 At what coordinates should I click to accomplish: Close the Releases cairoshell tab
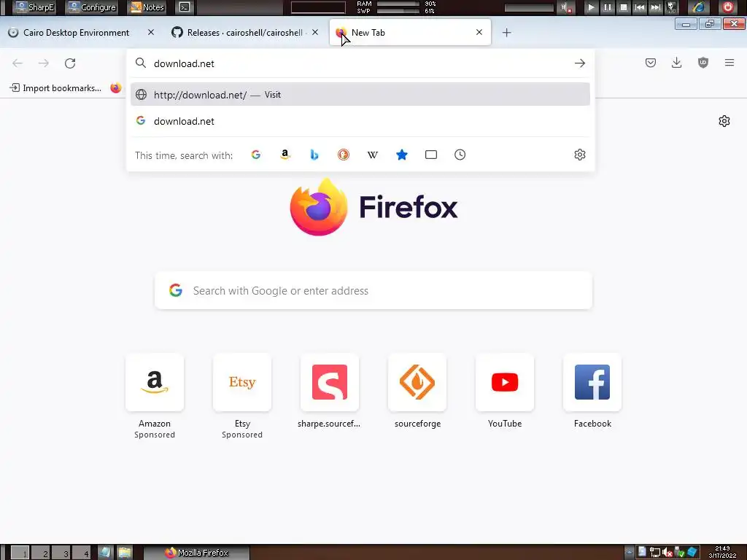315,32
